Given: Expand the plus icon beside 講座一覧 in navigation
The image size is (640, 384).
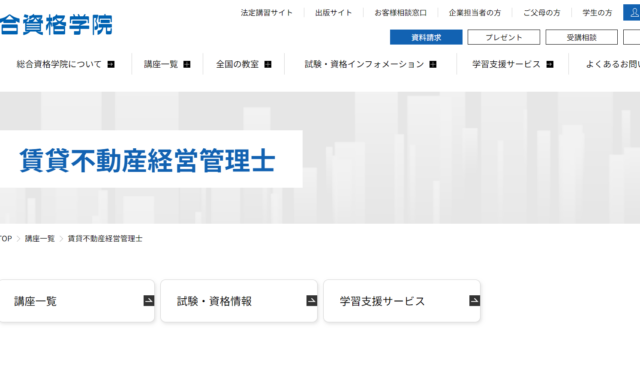Looking at the screenshot, I should pyautogui.click(x=187, y=64).
